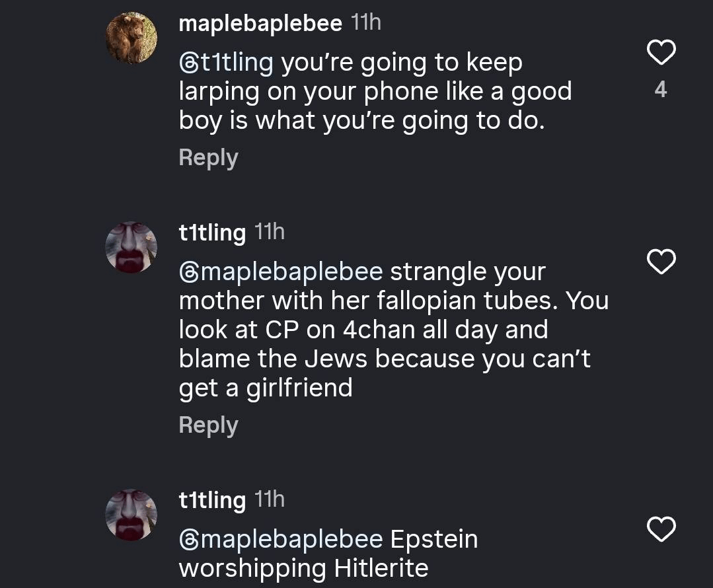The width and height of the screenshot is (713, 588).
Task: Open maplebaplebee's bear profile picture
Action: pyautogui.click(x=132, y=38)
